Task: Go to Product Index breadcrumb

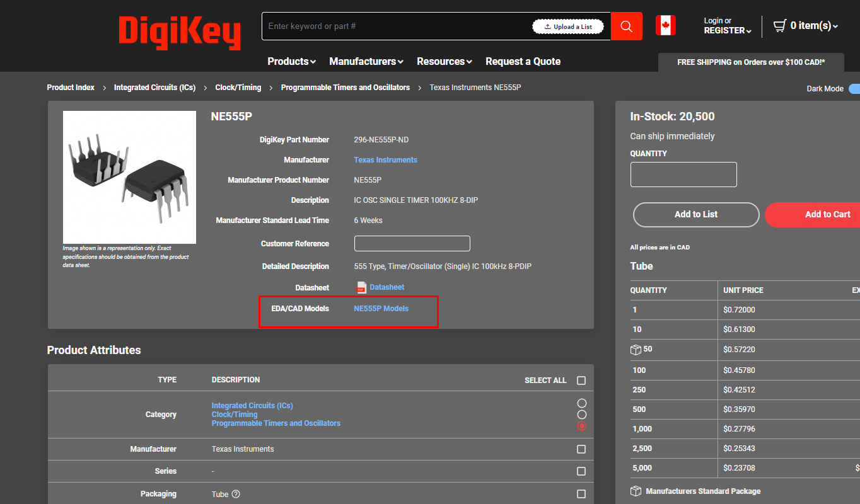Action: (x=71, y=88)
